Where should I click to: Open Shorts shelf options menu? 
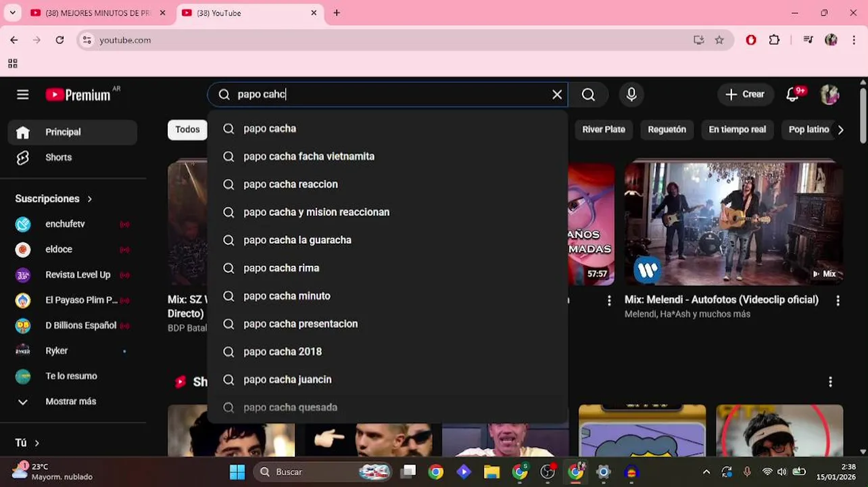click(x=830, y=382)
